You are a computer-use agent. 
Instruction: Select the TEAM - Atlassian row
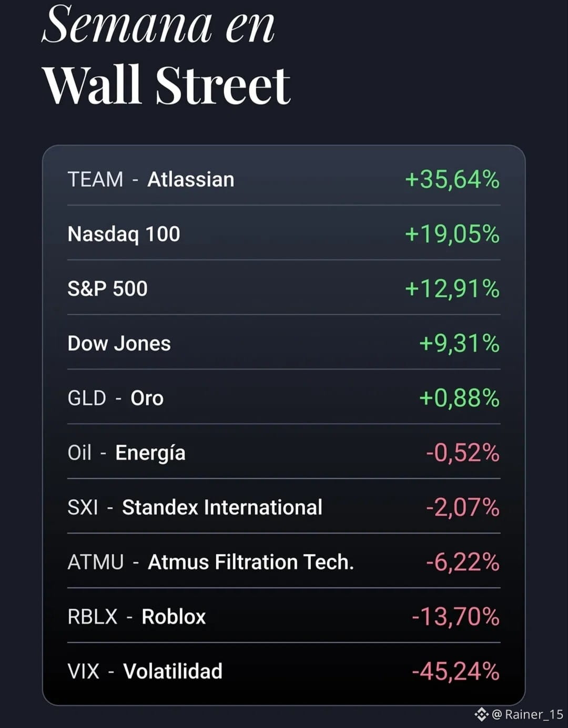(x=284, y=179)
